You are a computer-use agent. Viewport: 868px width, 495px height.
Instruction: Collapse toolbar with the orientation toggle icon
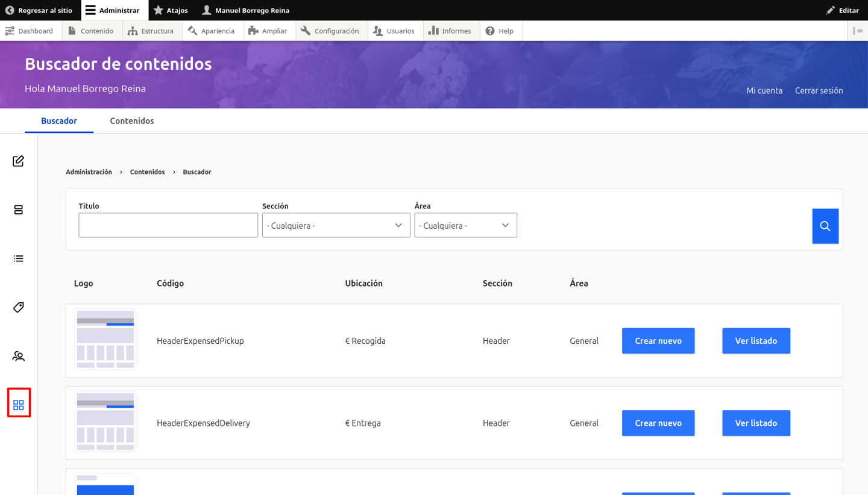(858, 31)
